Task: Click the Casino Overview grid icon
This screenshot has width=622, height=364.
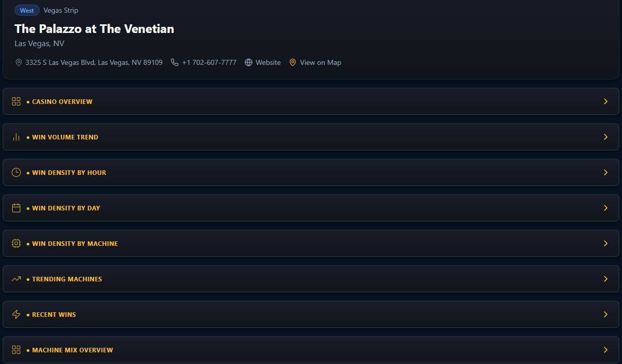Action: click(16, 101)
